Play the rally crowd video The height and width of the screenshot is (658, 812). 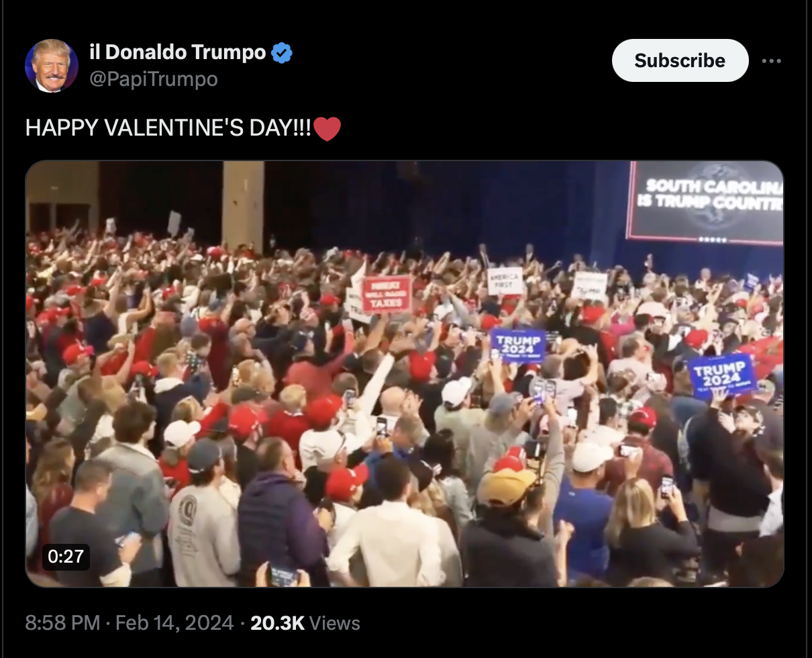(405, 374)
